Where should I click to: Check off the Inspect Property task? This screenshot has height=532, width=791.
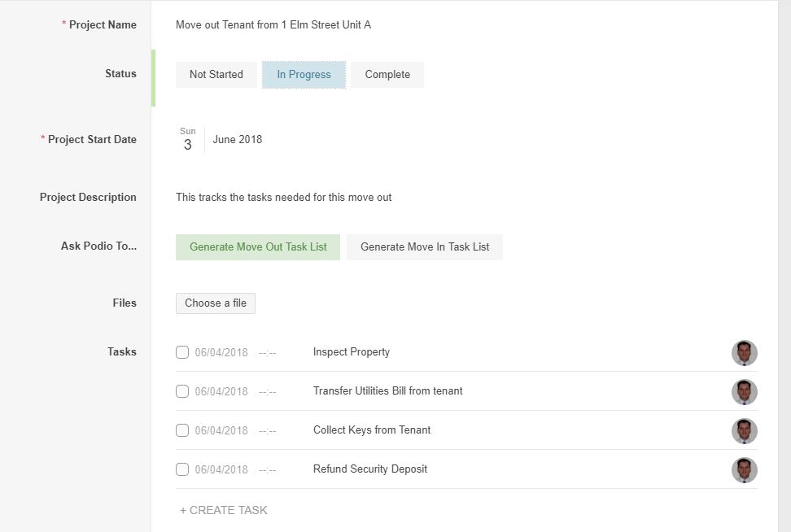tap(182, 352)
